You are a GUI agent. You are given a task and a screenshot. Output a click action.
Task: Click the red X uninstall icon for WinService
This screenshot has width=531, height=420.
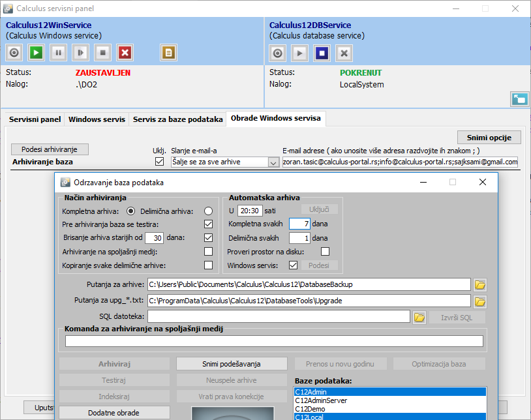tap(125, 53)
